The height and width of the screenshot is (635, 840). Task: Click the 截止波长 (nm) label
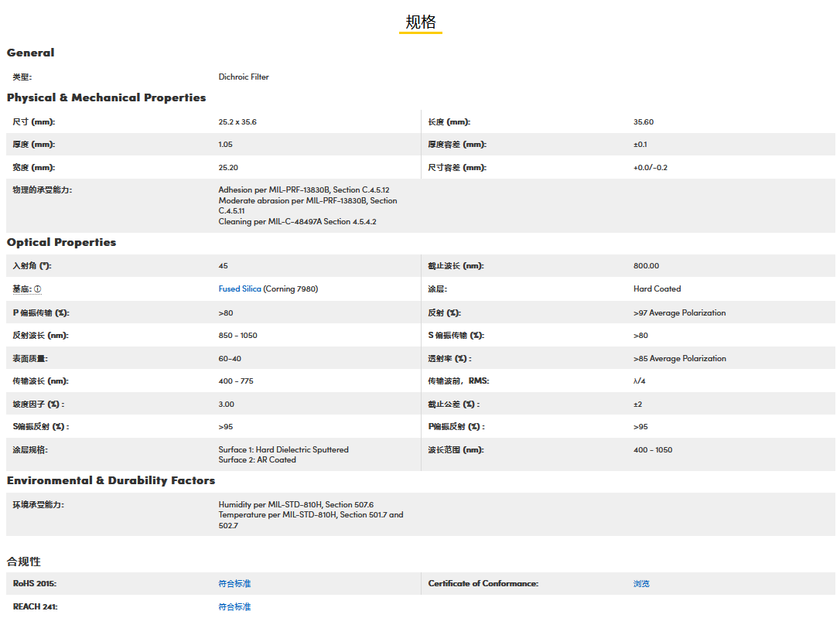point(456,266)
